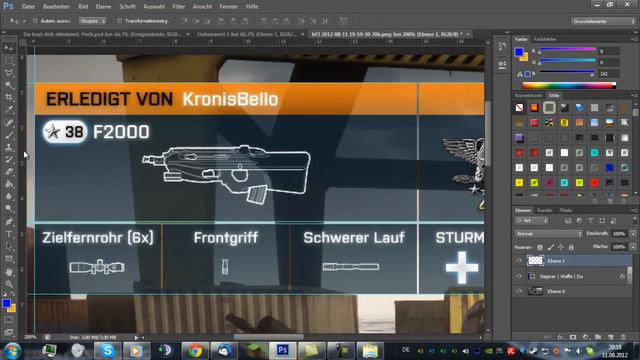Open the Fenster menu
The width and height of the screenshot is (640, 360).
(228, 7)
